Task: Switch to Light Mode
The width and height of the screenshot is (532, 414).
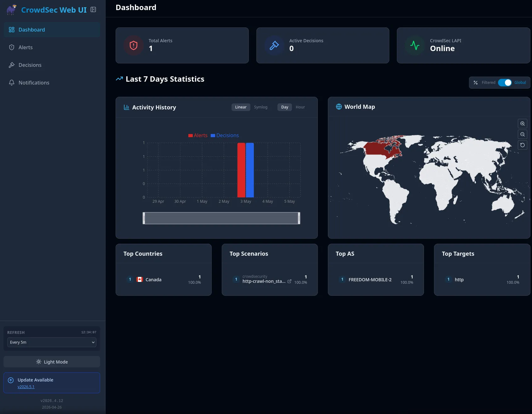Action: 52,362
